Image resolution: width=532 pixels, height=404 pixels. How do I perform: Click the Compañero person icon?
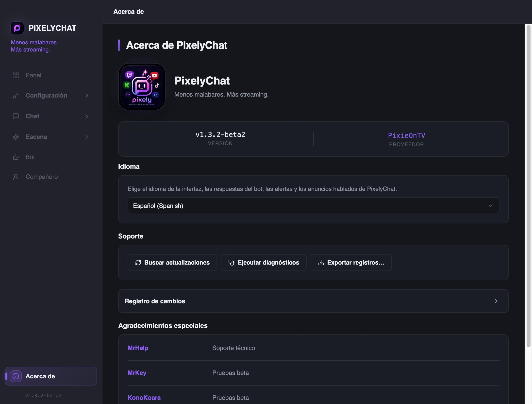[16, 177]
